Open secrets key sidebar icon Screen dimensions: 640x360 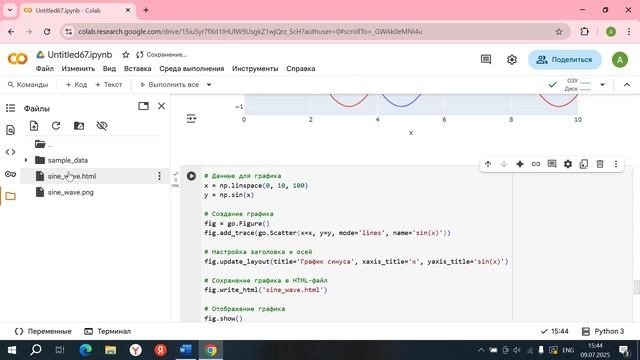coord(11,174)
